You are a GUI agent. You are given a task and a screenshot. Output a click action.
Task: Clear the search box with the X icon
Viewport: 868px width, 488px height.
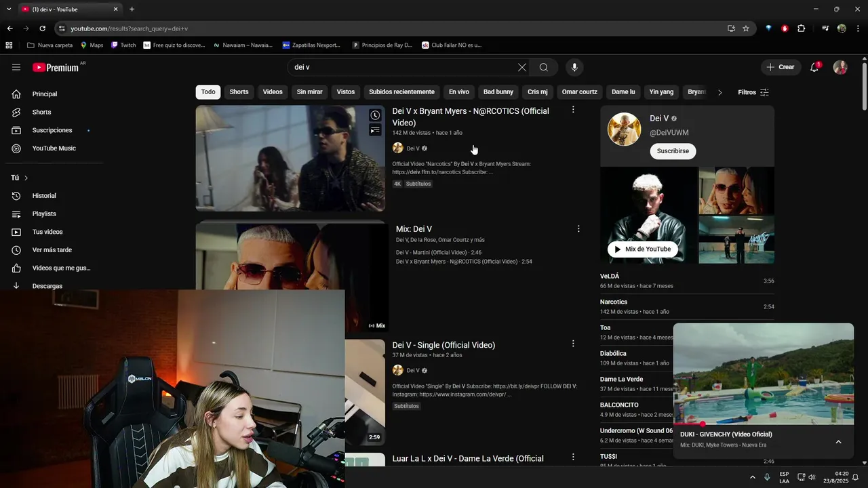(521, 67)
